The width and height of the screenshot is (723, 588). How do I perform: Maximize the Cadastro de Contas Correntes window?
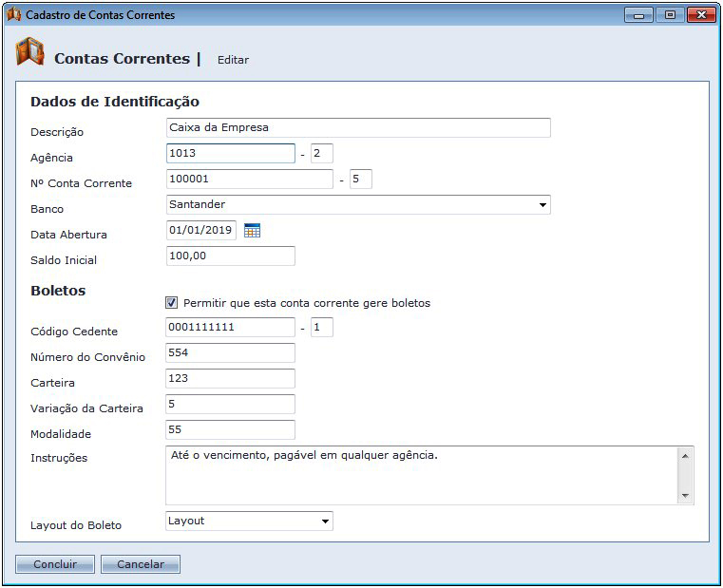click(670, 15)
